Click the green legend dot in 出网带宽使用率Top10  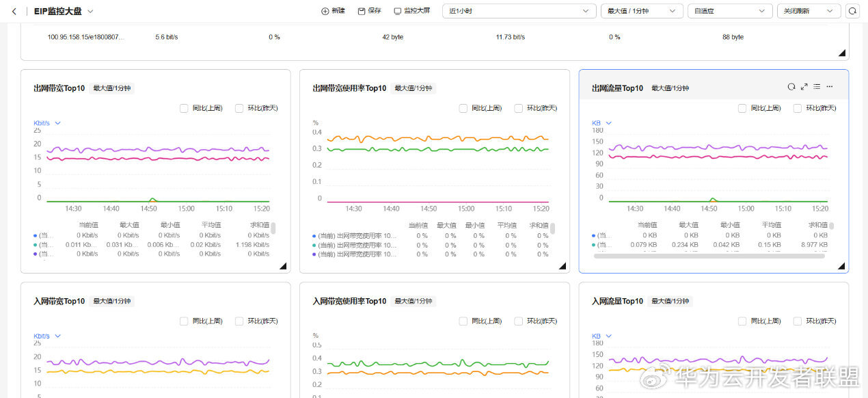pyautogui.click(x=314, y=245)
